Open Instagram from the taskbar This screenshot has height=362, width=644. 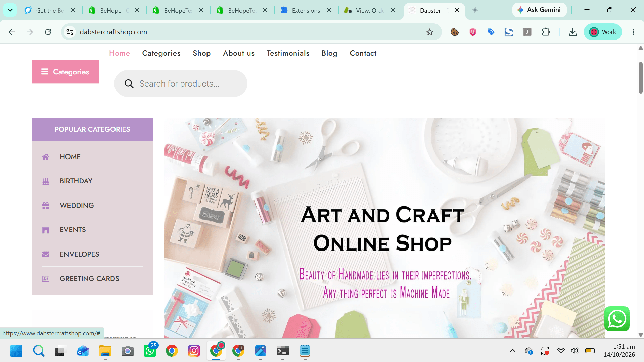194,351
